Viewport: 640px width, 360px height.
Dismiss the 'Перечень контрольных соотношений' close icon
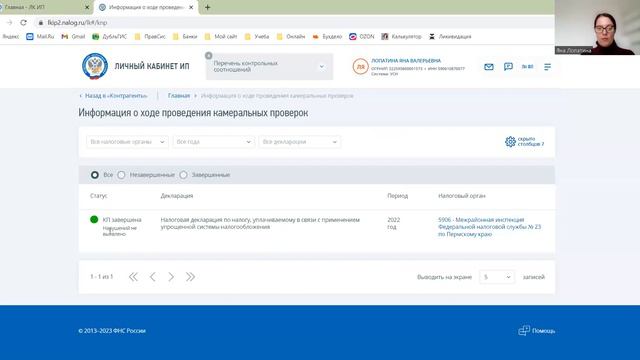coord(209,56)
